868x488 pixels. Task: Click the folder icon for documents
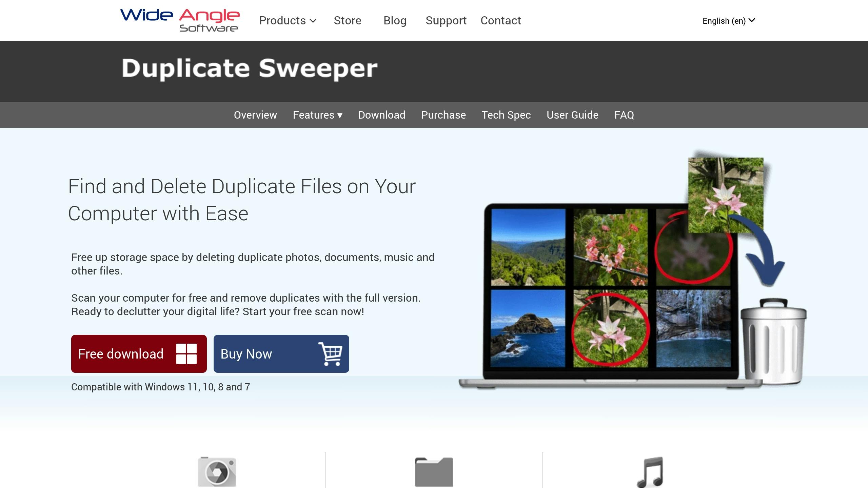[434, 472]
